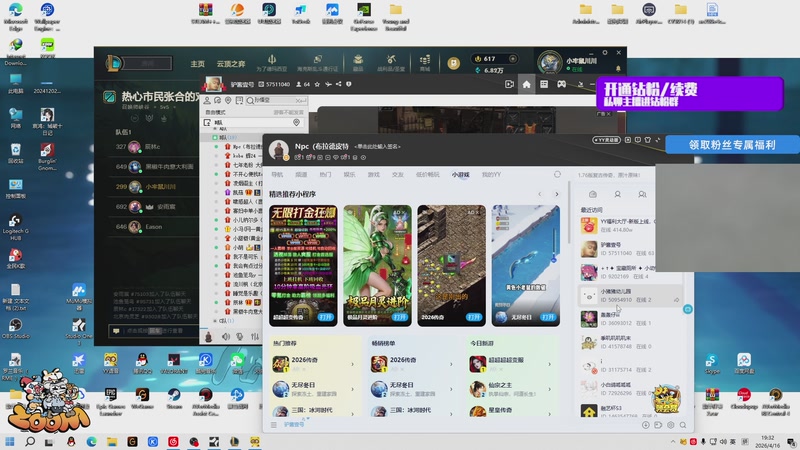
Task: Click 打开 on the 极品月灵进阶 card
Action: pos(399,317)
